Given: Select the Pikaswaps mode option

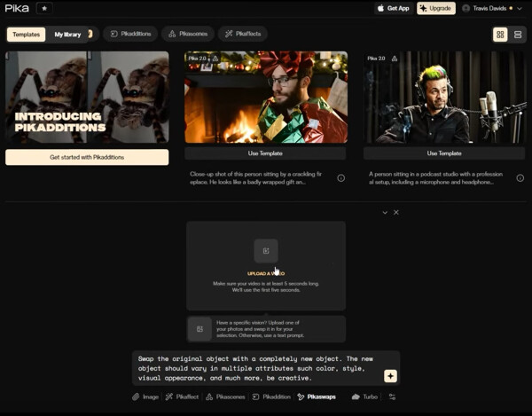Looking at the screenshot, I should (317, 396).
